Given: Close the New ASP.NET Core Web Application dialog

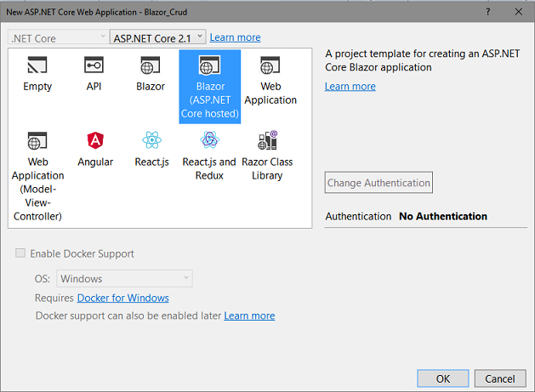Looking at the screenshot, I should coord(518,12).
